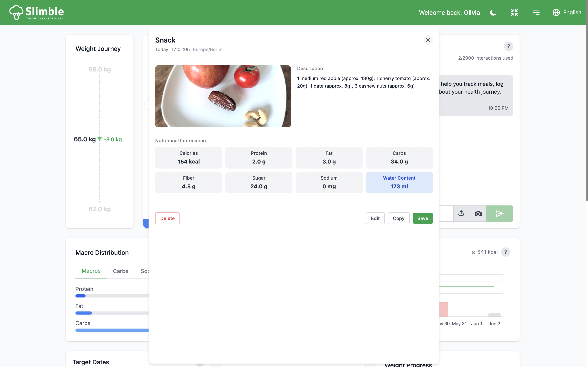Select the Water Content tile
588x367 pixels.
point(399,182)
